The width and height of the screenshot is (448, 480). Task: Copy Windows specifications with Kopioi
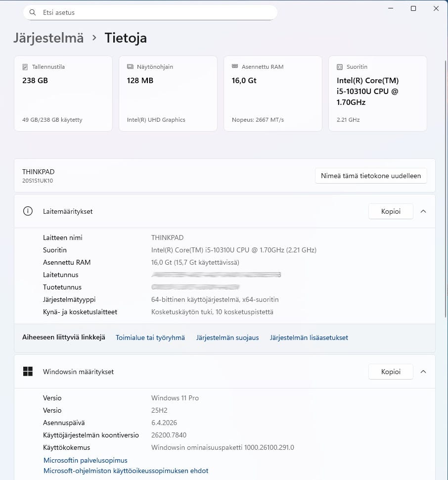pos(391,372)
